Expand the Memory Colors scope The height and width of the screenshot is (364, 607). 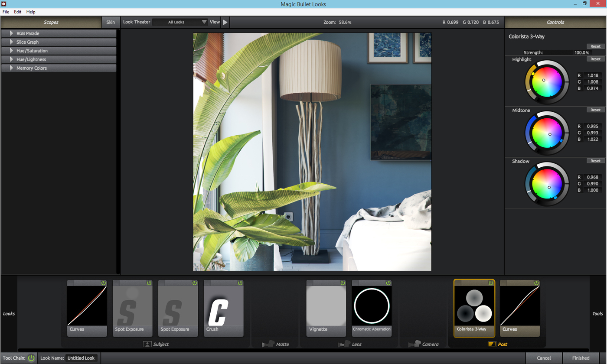tap(59, 68)
